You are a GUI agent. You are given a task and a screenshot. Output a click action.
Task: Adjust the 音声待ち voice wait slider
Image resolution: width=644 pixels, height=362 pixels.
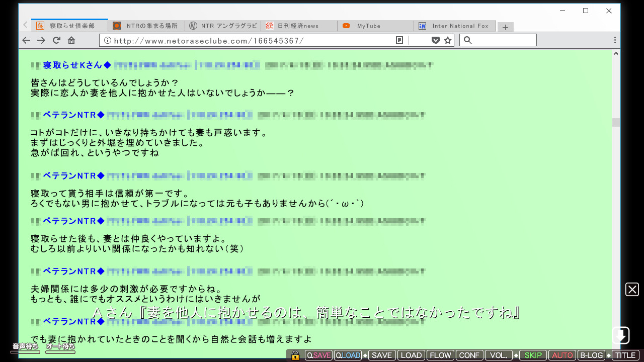pyautogui.click(x=25, y=351)
